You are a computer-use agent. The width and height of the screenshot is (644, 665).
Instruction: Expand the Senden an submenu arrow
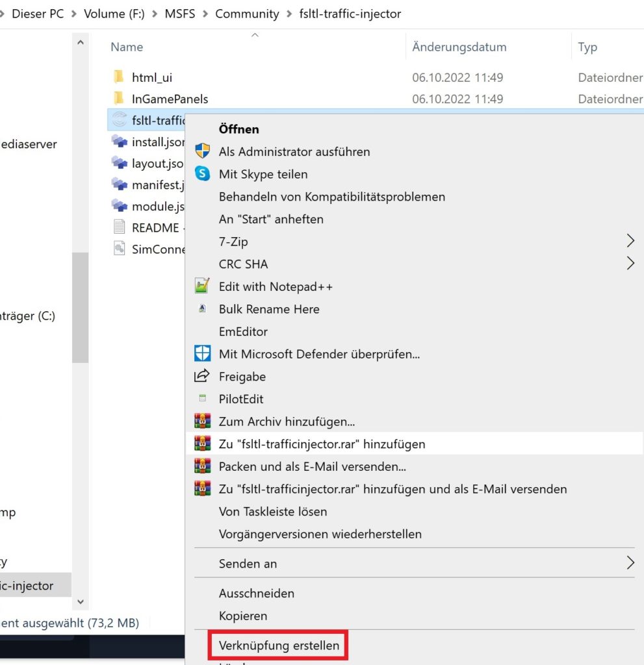[630, 563]
